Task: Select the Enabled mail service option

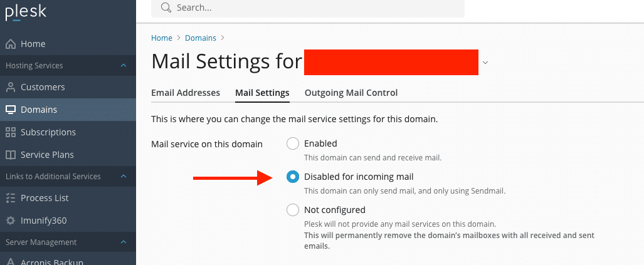Action: pos(292,144)
